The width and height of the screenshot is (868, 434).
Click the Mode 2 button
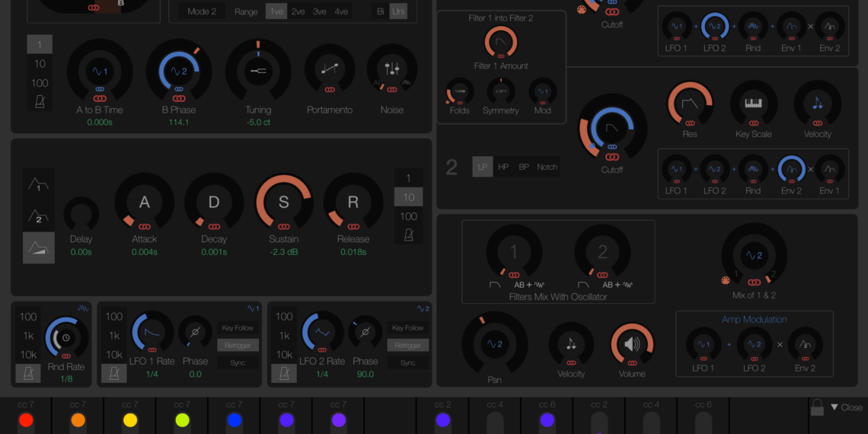tap(202, 11)
